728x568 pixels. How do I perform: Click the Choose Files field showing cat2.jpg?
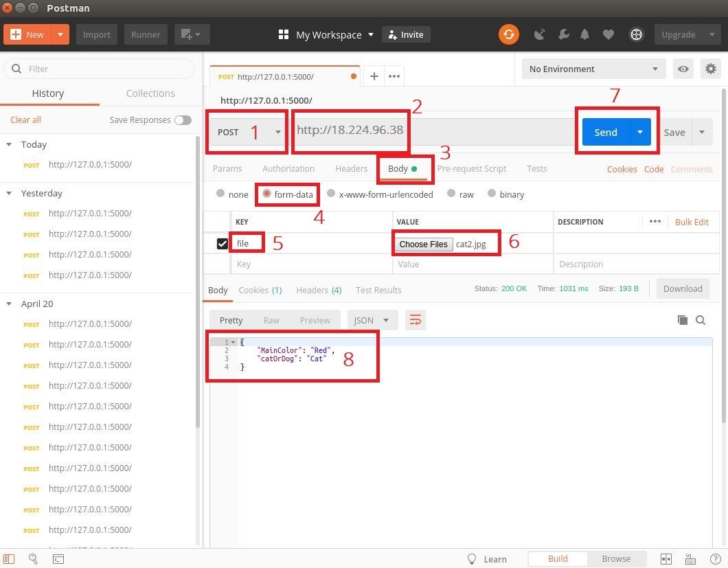click(424, 244)
